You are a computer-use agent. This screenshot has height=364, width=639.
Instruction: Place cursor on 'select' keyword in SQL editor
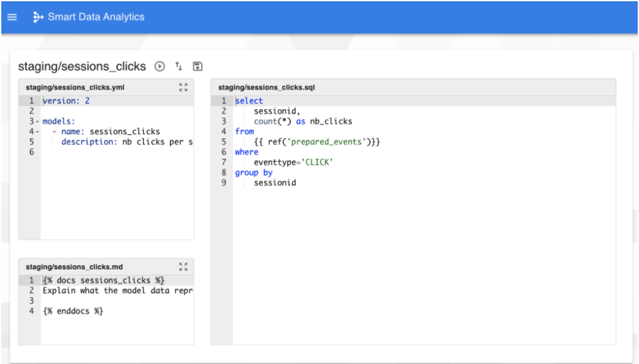pos(249,101)
